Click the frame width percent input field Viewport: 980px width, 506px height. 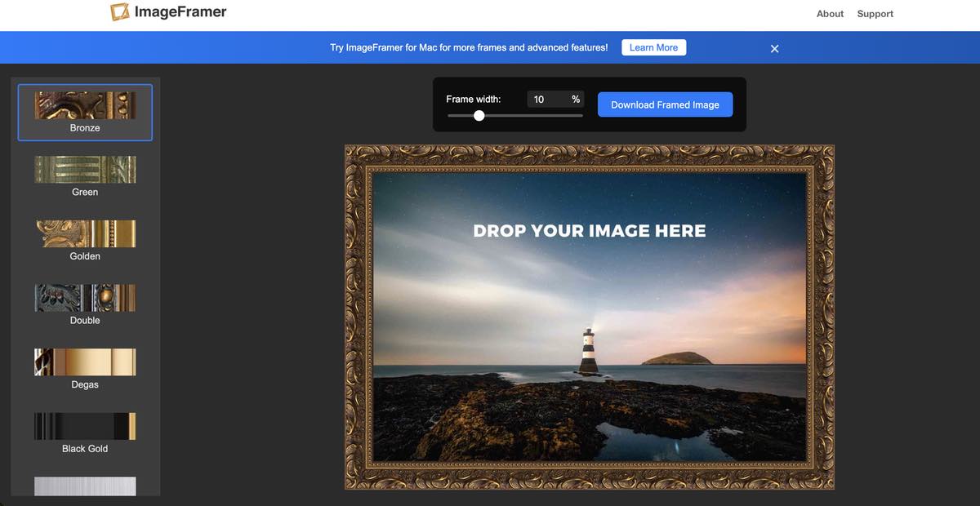tap(555, 100)
